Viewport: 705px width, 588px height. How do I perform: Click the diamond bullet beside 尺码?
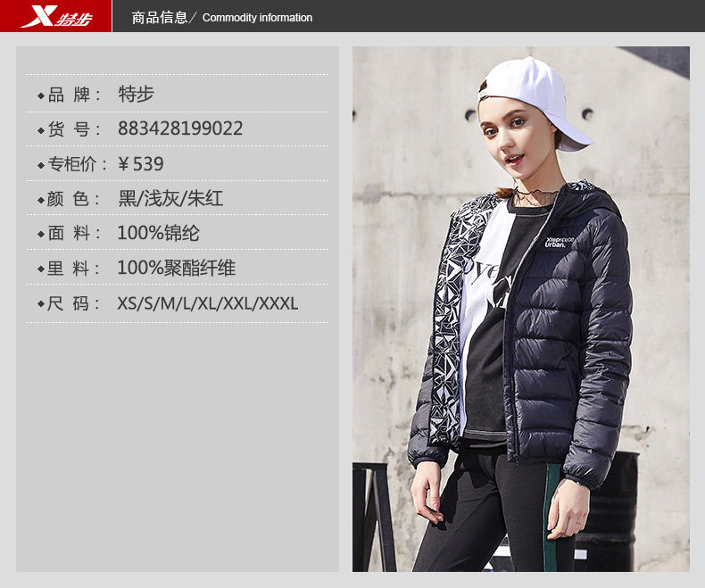[41, 304]
